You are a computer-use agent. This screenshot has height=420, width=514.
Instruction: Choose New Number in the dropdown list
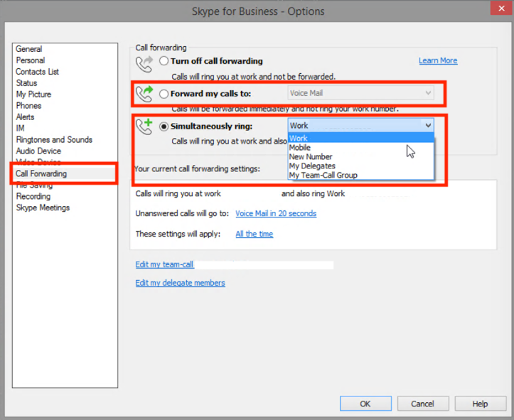click(x=361, y=156)
